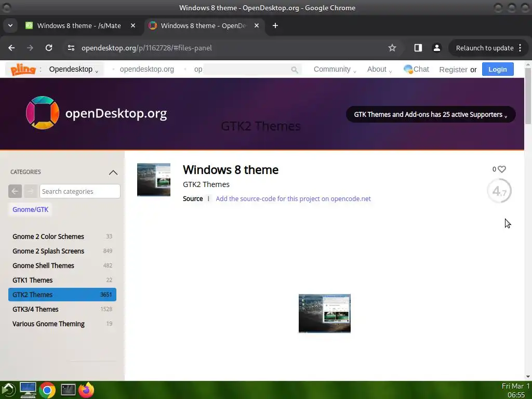The height and width of the screenshot is (399, 532).
Task: Expand the About menu
Action: point(379,69)
